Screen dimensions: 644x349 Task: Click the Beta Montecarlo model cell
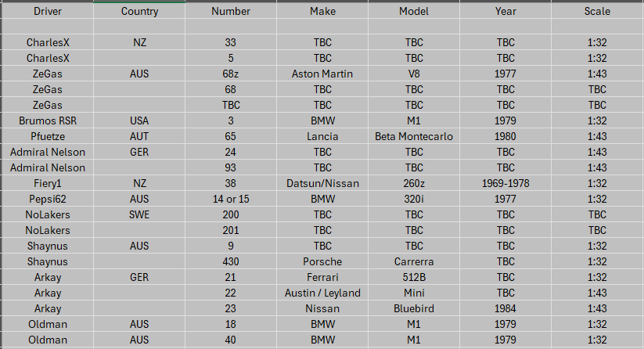414,136
